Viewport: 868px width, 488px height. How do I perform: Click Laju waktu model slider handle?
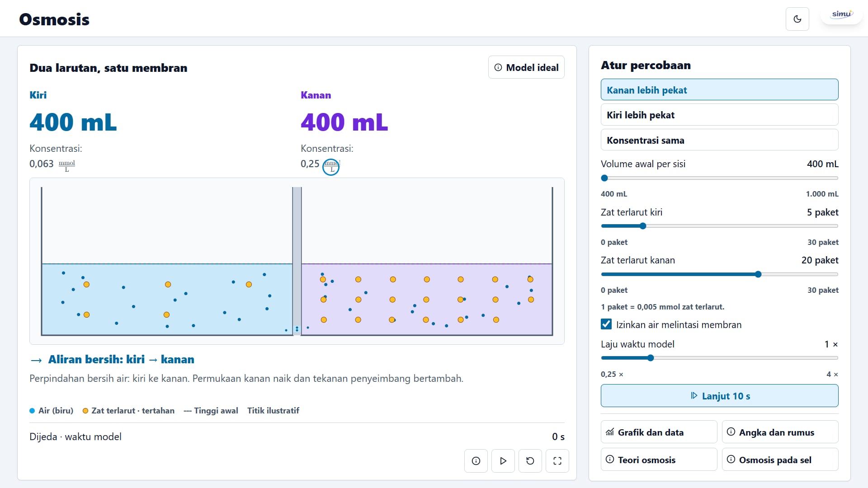coord(651,358)
